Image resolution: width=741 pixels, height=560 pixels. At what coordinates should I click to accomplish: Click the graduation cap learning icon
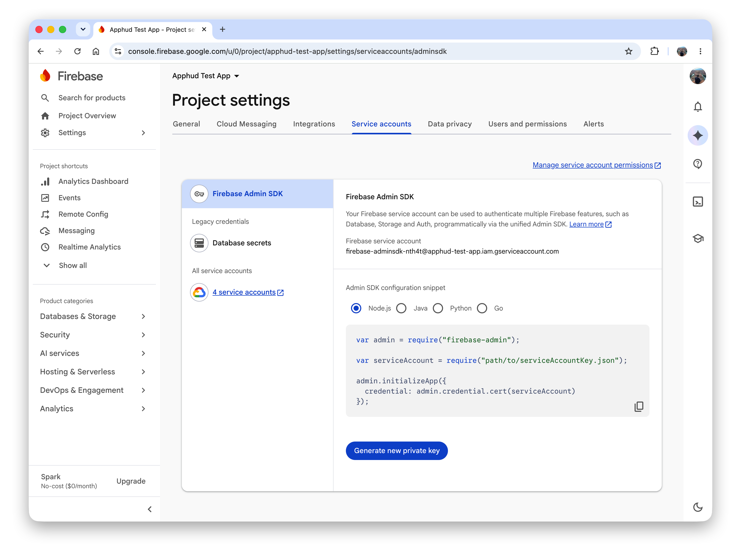point(698,238)
